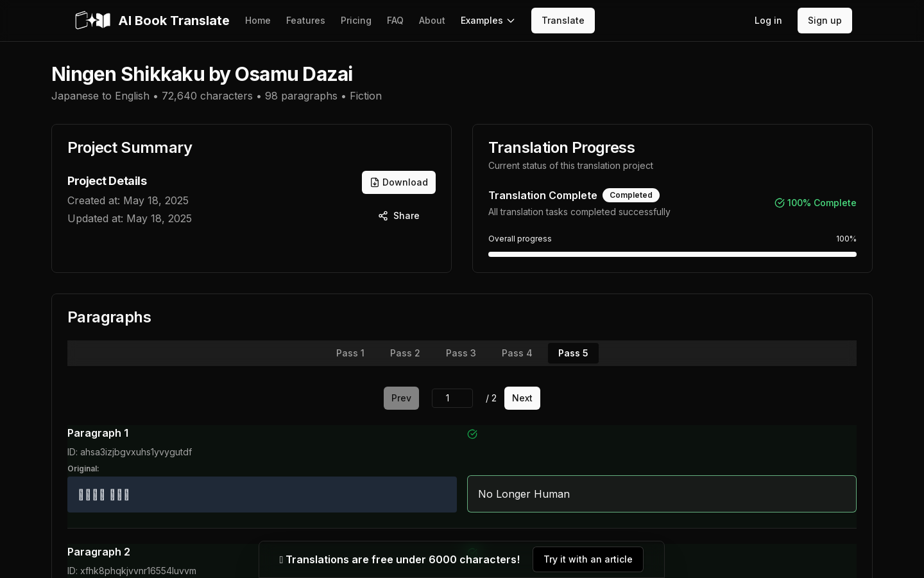Click the AI Book Translate logo icon
Viewport: 924px width, 578px height.
[93, 21]
